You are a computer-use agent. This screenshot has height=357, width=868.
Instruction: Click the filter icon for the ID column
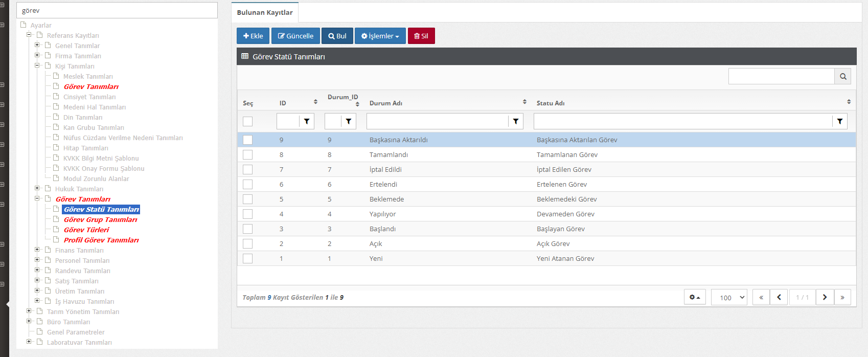pos(307,121)
